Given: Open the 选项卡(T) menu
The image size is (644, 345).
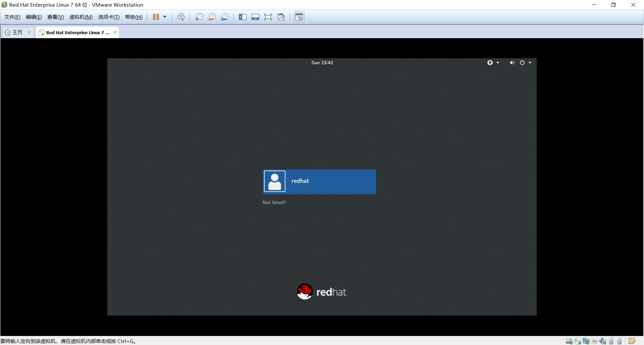Looking at the screenshot, I should 109,17.
